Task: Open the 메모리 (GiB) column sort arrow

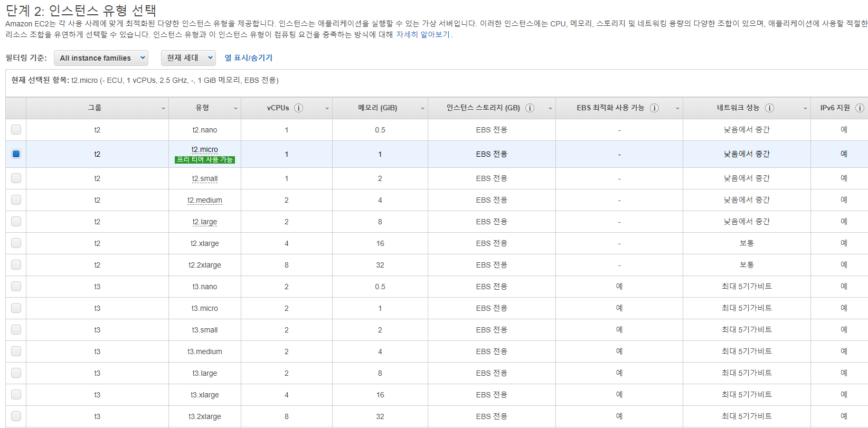Action: (422, 108)
